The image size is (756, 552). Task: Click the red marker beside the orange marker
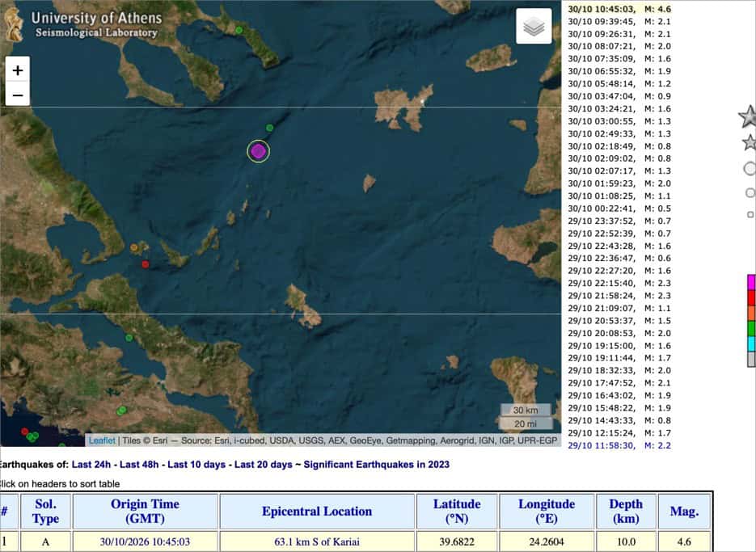click(x=145, y=264)
